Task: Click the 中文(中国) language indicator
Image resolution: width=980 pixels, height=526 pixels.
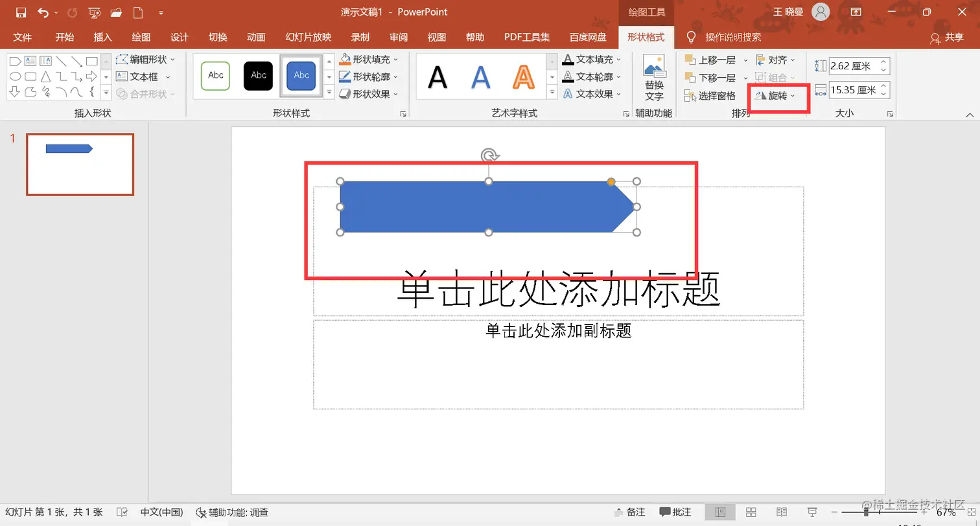Action: tap(162, 512)
